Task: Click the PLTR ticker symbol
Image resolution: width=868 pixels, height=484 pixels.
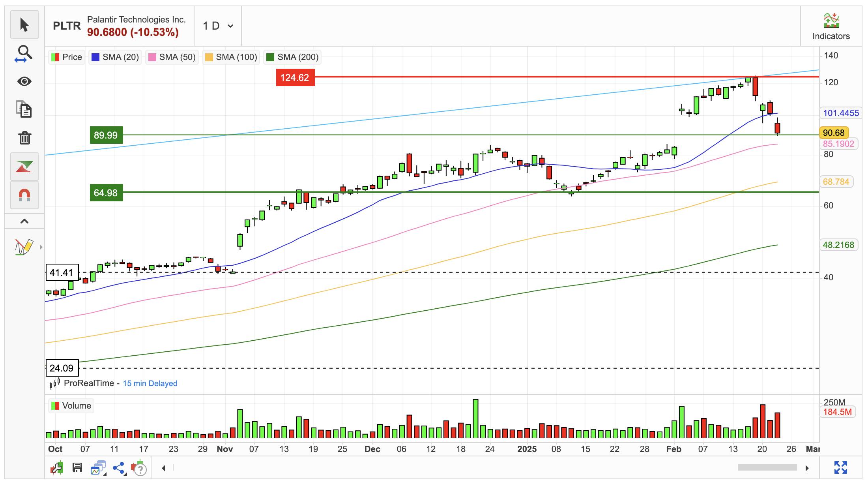Action: click(67, 26)
